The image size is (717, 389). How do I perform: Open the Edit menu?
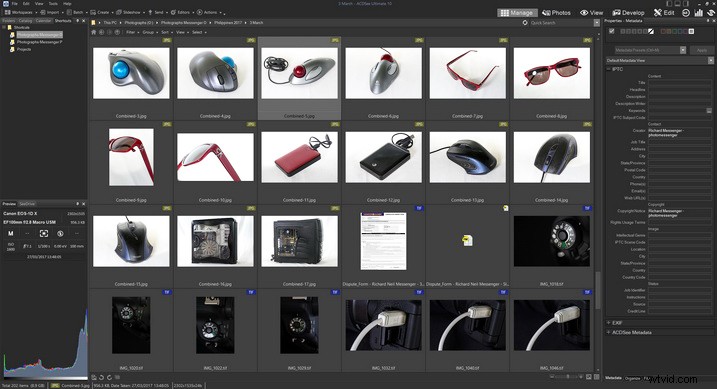(26, 4)
